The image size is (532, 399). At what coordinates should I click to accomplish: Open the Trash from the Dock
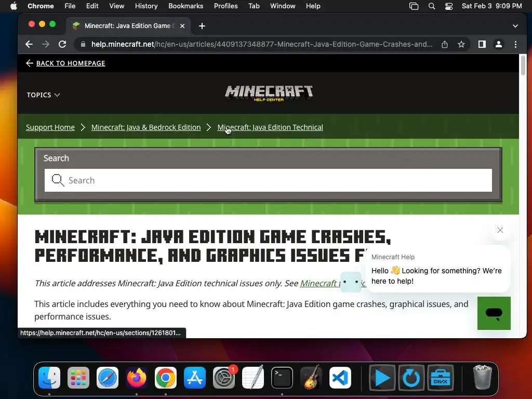482,377
